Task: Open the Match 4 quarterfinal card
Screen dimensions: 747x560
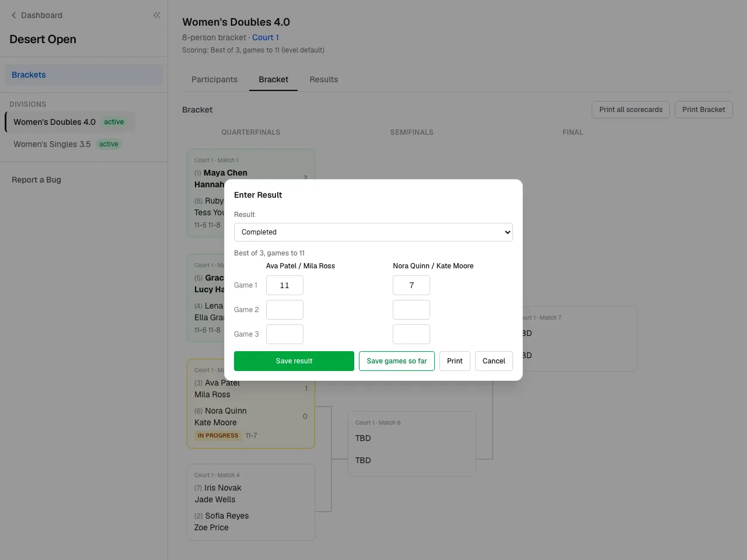Action: (x=251, y=502)
